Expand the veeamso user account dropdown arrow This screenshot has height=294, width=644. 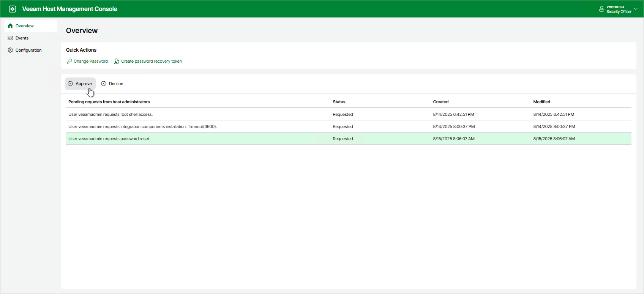(636, 9)
